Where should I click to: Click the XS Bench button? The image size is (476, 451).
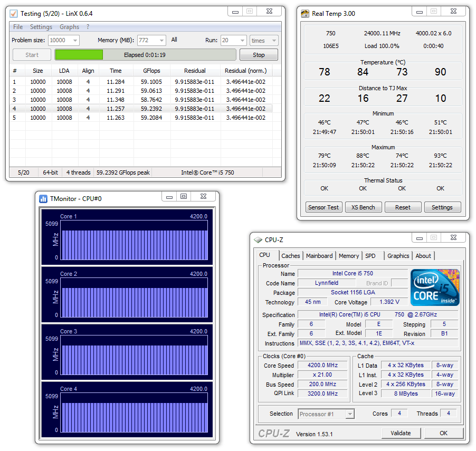coord(363,207)
